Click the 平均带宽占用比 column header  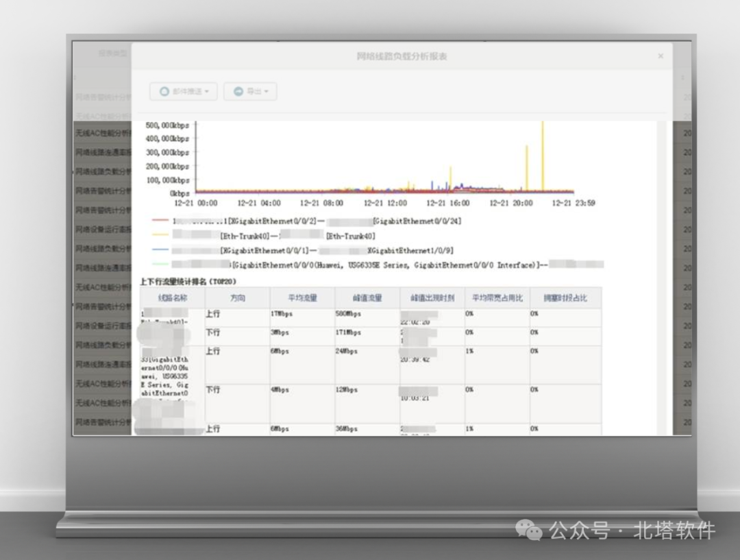pyautogui.click(x=497, y=298)
